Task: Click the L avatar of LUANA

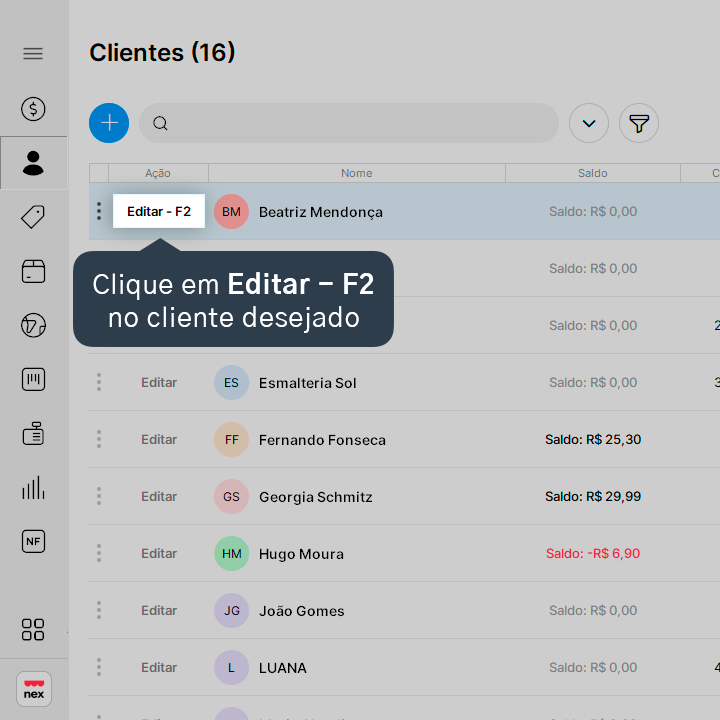Action: click(231, 667)
